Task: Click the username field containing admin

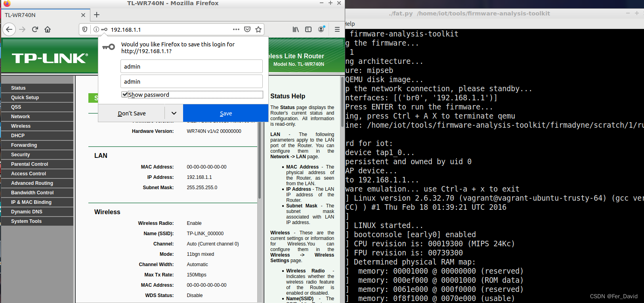Action: pos(191,66)
